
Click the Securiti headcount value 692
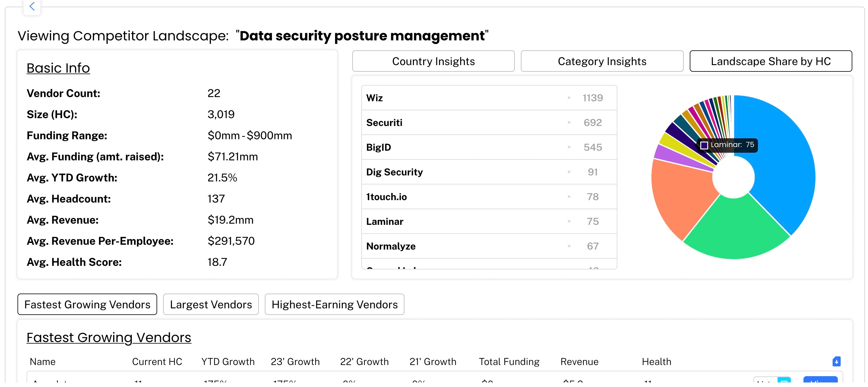(593, 123)
